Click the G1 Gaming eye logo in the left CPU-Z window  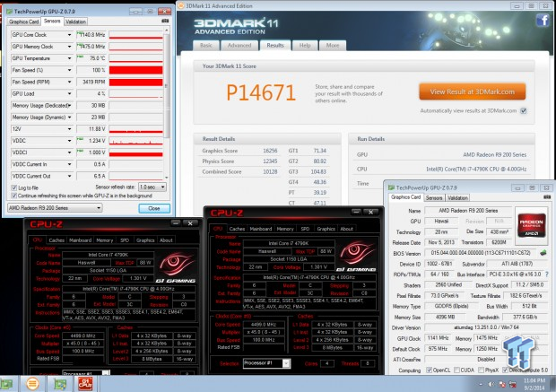click(x=177, y=266)
